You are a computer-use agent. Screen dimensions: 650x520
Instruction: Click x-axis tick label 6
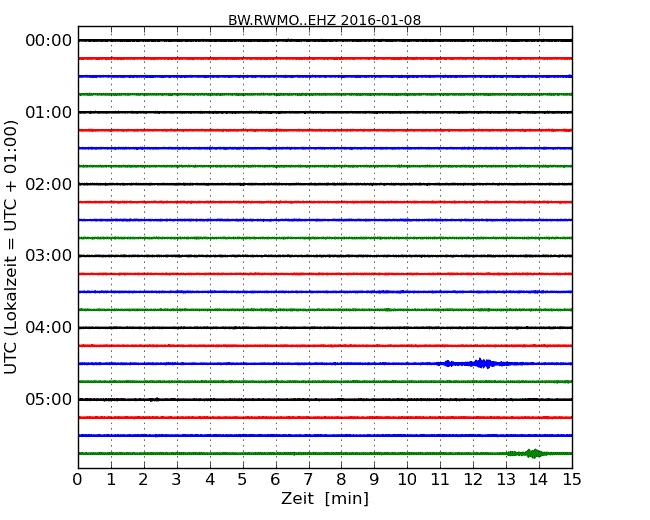275,480
